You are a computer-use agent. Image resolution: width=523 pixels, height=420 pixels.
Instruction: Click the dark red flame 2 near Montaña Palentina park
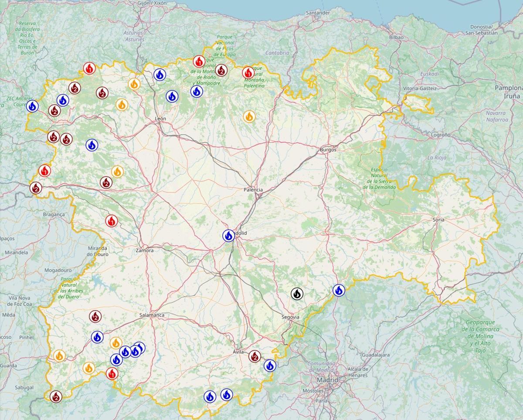pyautogui.click(x=222, y=70)
